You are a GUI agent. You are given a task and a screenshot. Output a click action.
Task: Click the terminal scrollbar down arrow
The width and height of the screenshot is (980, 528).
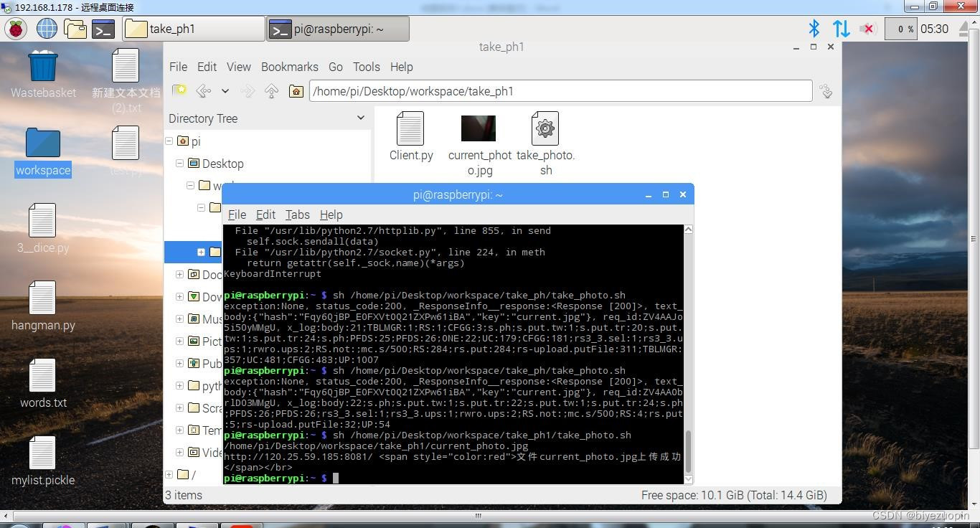(689, 478)
